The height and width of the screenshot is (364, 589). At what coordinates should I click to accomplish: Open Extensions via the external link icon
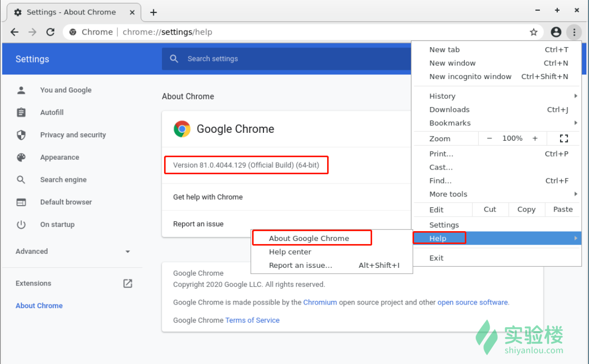pyautogui.click(x=127, y=283)
